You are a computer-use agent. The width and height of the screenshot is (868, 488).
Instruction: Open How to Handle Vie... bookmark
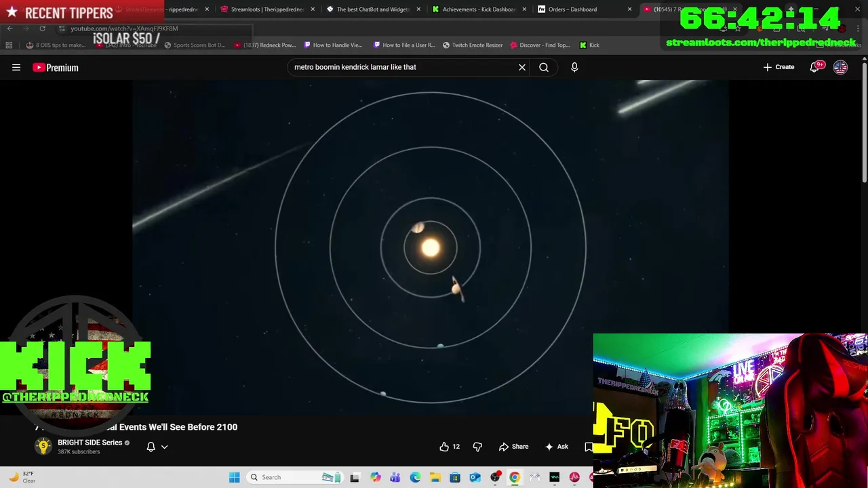333,45
